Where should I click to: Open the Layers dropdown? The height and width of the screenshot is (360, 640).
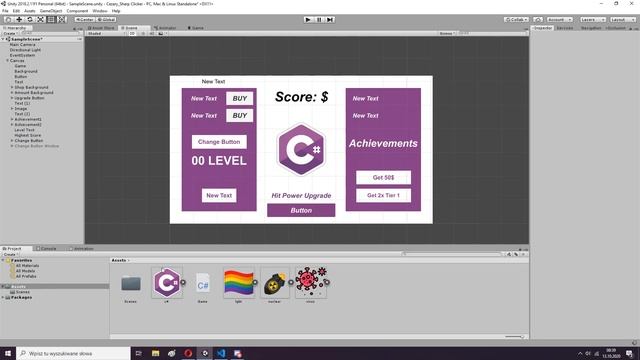coord(593,20)
